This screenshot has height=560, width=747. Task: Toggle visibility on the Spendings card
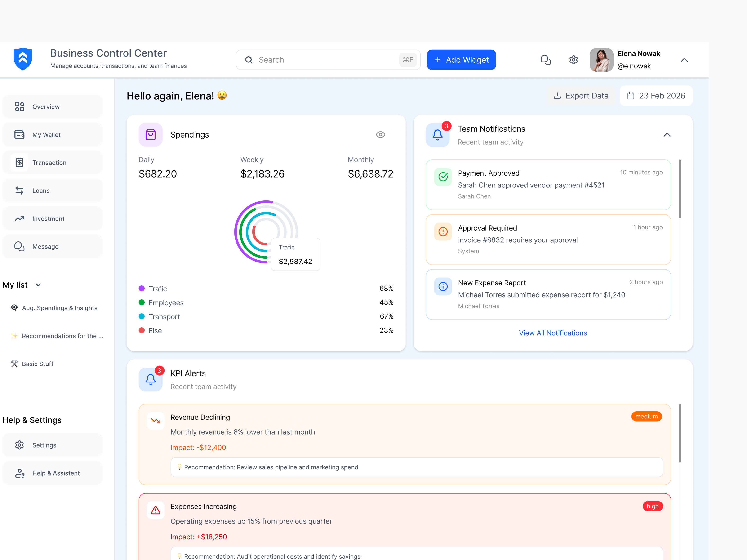380,134
